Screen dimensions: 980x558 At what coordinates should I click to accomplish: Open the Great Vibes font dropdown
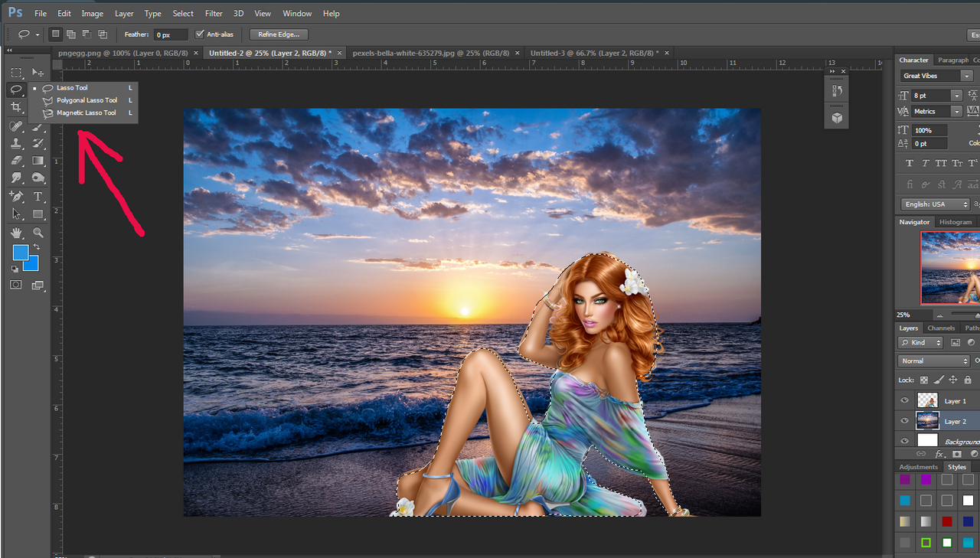967,76
